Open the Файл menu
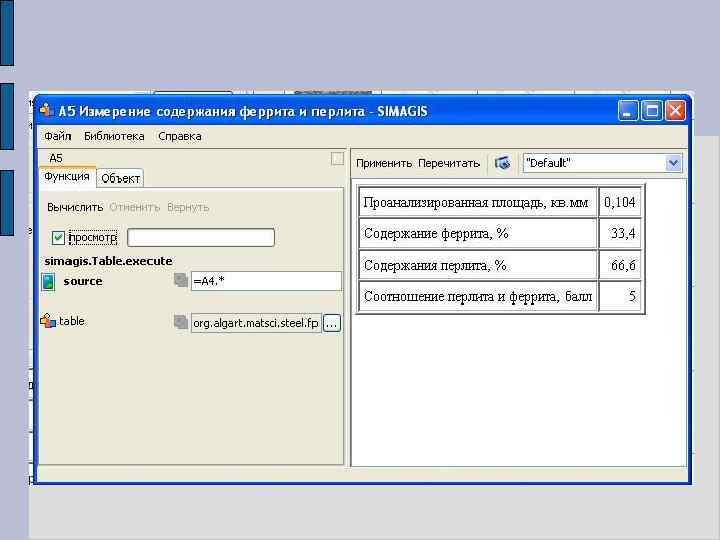720x540 pixels. (x=58, y=136)
